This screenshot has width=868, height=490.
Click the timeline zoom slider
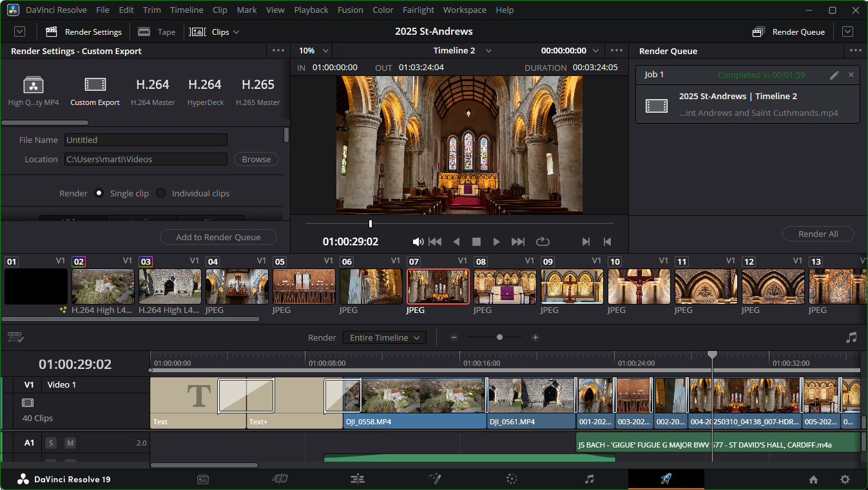499,337
